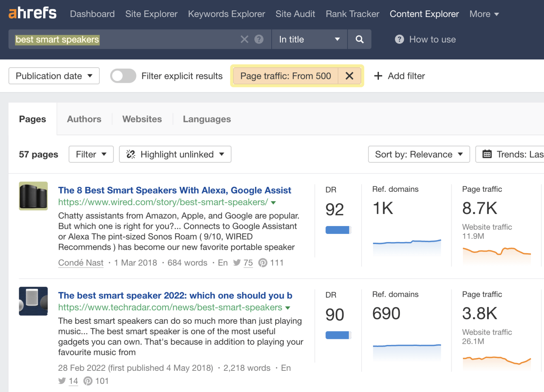
Task: Open the 'Sort by: Relevance' dropdown
Action: coord(419,154)
